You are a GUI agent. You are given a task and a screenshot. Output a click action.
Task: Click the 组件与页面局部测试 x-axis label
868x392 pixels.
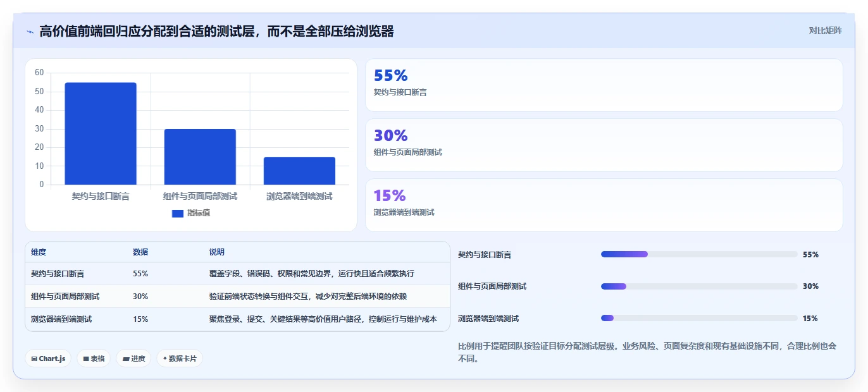(x=200, y=197)
